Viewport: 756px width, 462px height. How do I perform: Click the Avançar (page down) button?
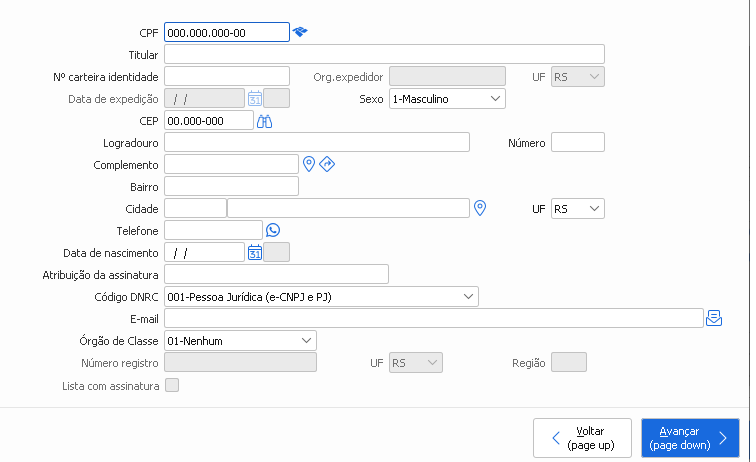coord(690,437)
